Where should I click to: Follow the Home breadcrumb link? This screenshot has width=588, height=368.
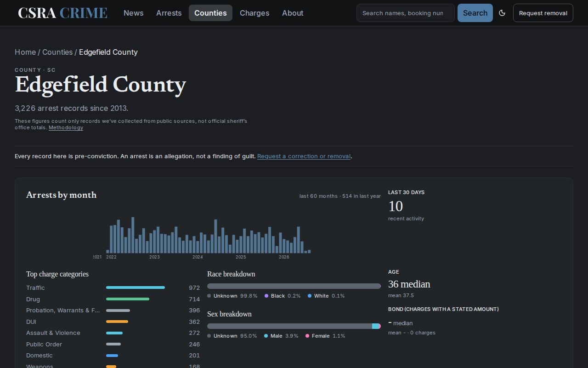coord(25,52)
